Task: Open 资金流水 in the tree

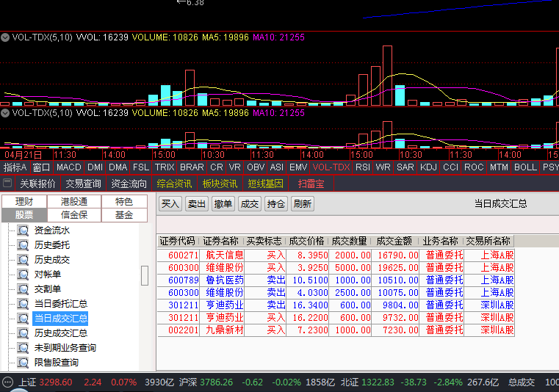Action: pos(52,231)
